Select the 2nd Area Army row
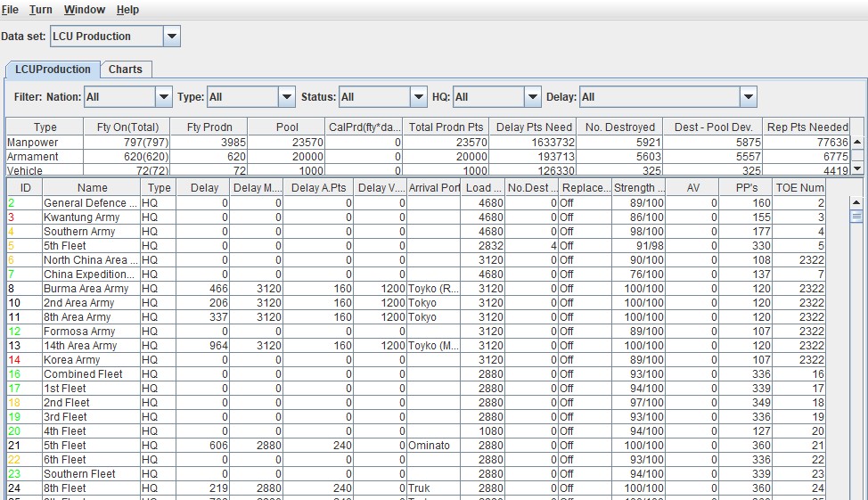 416,303
